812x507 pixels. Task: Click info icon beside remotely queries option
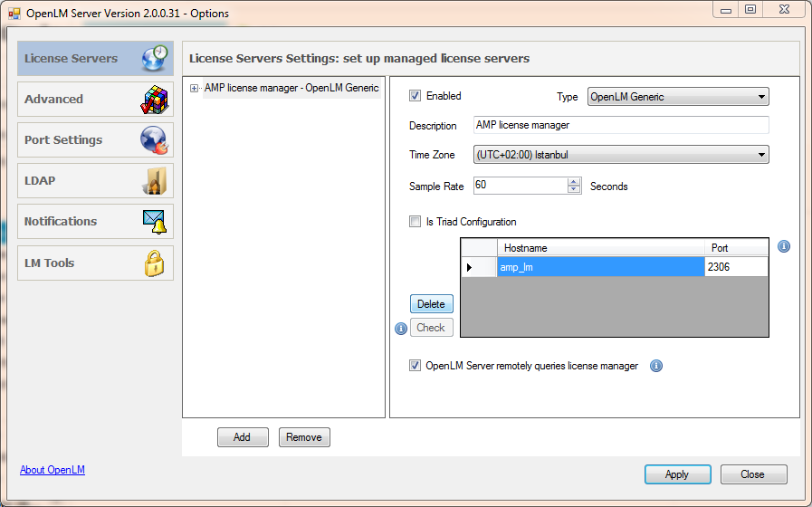(656, 366)
